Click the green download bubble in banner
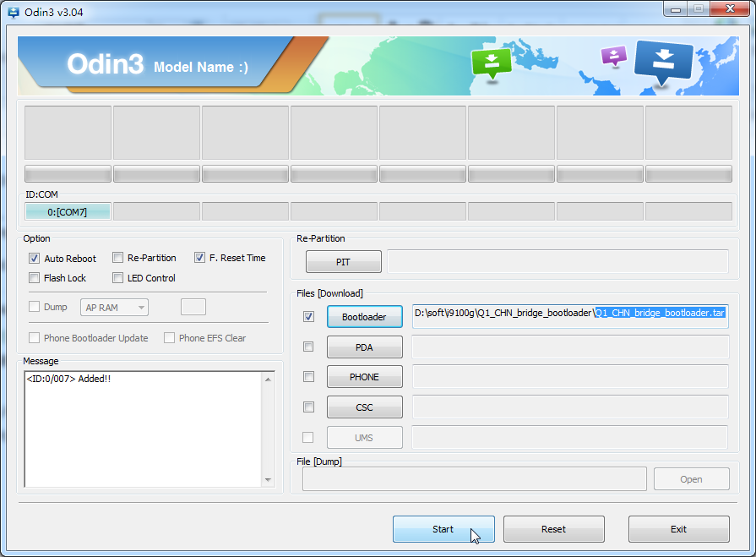 [492, 63]
